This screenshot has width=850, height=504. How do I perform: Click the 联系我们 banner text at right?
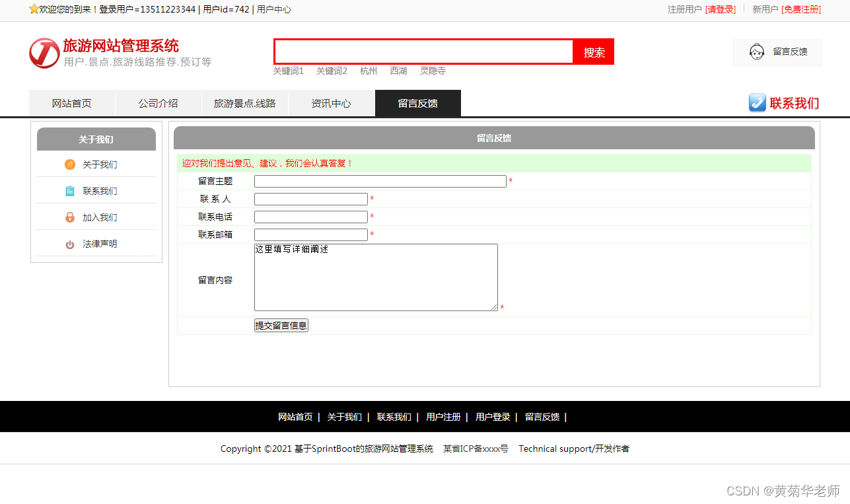click(795, 103)
